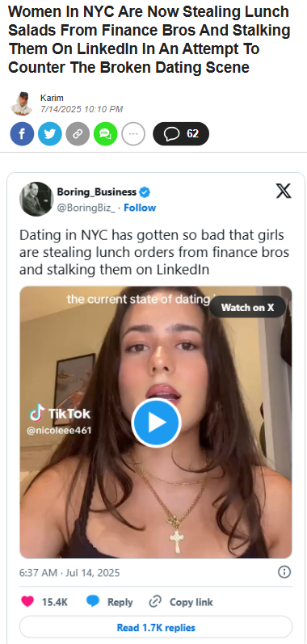The width and height of the screenshot is (307, 644).
Task: Follow the BoringBiz_ account
Action: click(140, 208)
